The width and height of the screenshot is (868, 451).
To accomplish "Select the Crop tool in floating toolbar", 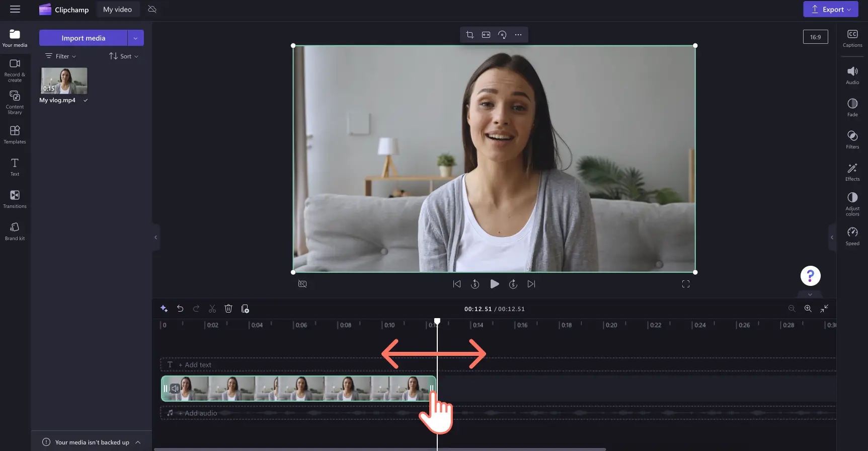I will point(470,35).
